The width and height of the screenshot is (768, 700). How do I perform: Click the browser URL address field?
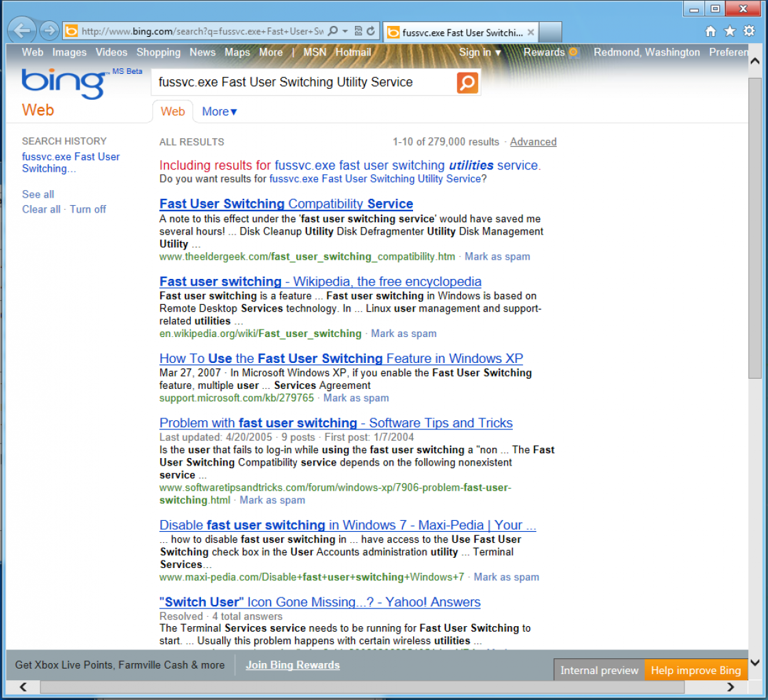click(x=202, y=31)
